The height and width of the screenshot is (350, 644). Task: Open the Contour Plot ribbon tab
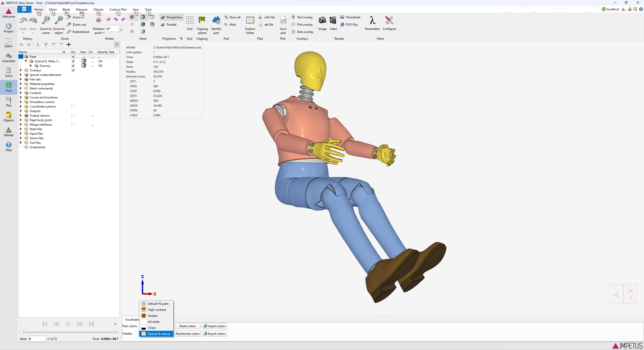[118, 9]
